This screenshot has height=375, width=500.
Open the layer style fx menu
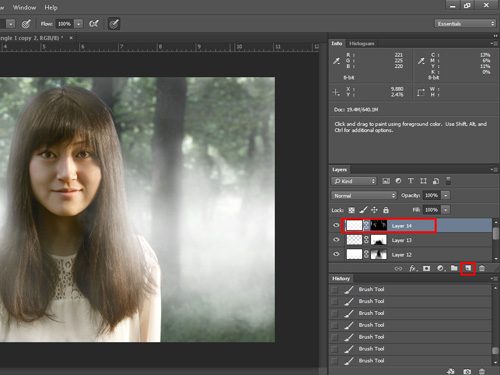pyautogui.click(x=413, y=268)
